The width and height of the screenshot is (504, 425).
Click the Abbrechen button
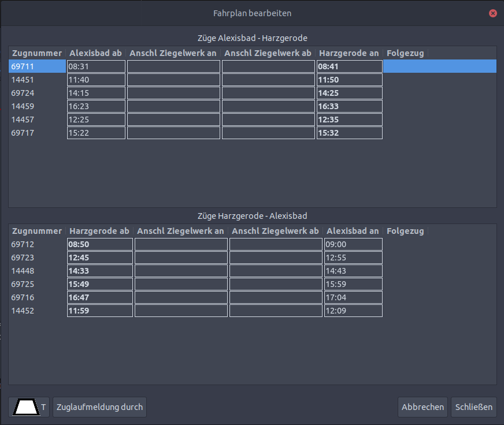tap(423, 407)
